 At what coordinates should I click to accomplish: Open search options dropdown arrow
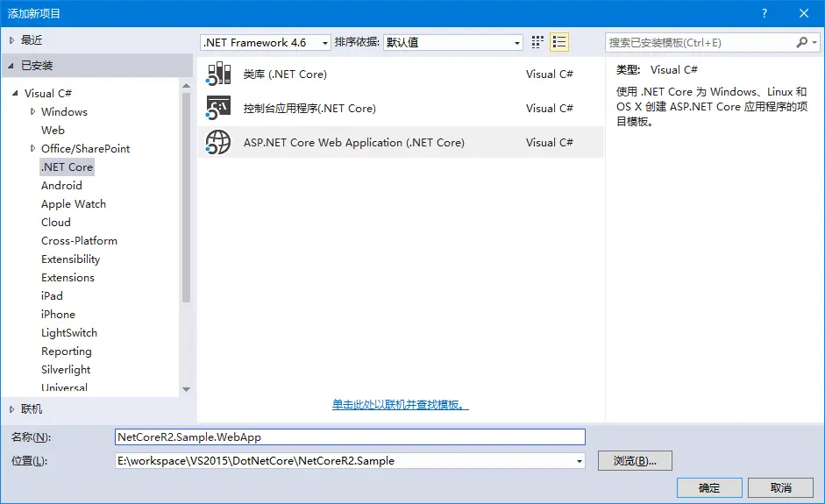(x=814, y=42)
